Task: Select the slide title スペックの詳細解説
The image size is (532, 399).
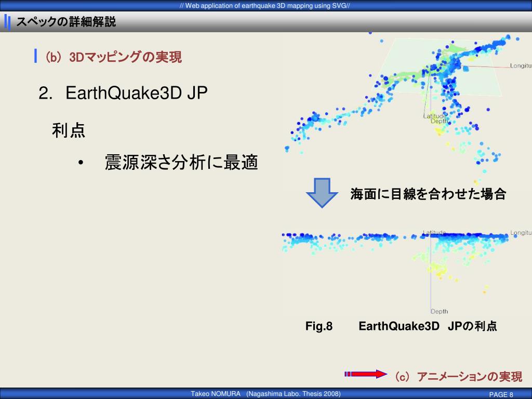Action: click(x=66, y=22)
